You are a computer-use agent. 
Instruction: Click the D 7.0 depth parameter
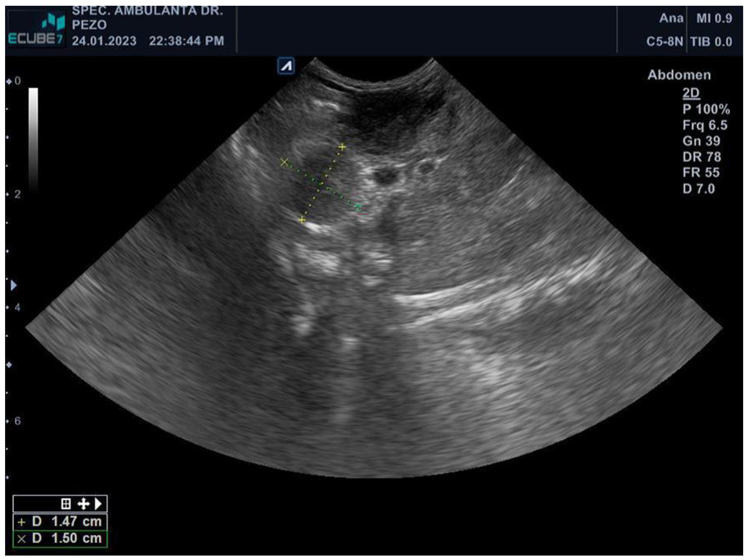[x=698, y=189]
